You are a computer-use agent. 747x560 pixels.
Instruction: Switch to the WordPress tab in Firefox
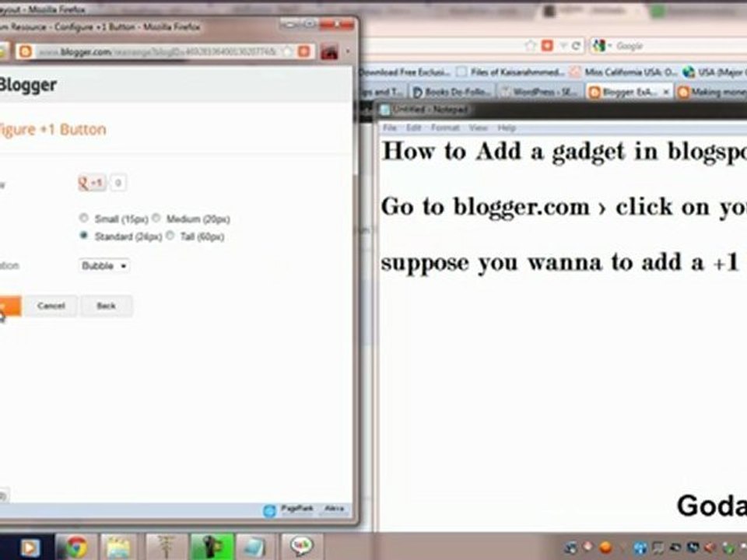point(541,92)
